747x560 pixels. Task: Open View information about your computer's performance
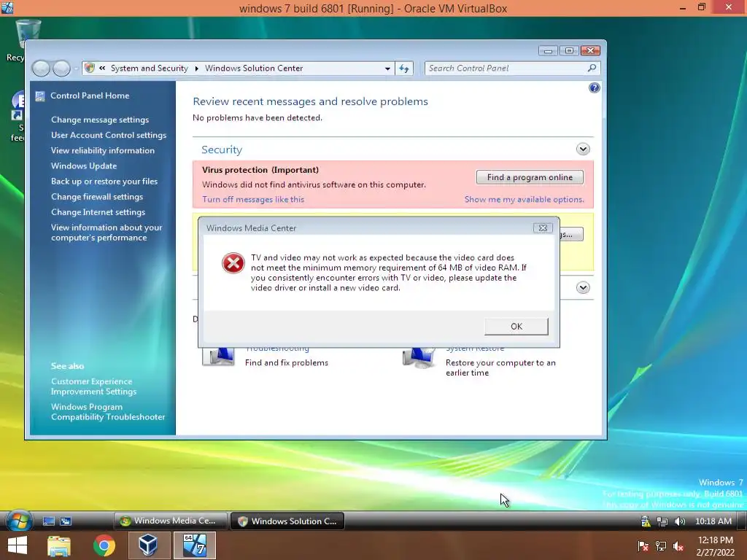coord(107,233)
